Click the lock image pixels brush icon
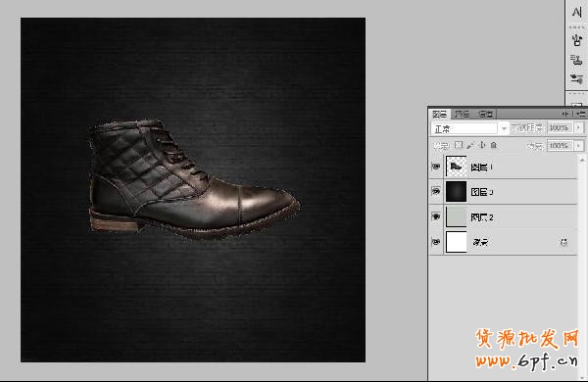The width and height of the screenshot is (588, 382). pos(470,145)
